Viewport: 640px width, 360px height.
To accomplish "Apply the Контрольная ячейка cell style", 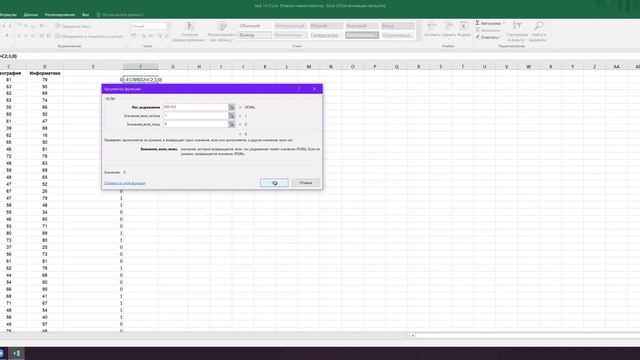I will point(362,35).
